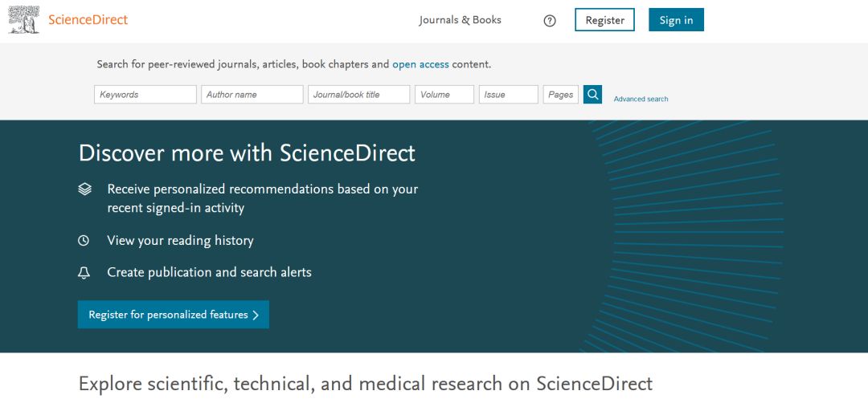Open the help question mark icon
This screenshot has width=868, height=407.
point(550,21)
